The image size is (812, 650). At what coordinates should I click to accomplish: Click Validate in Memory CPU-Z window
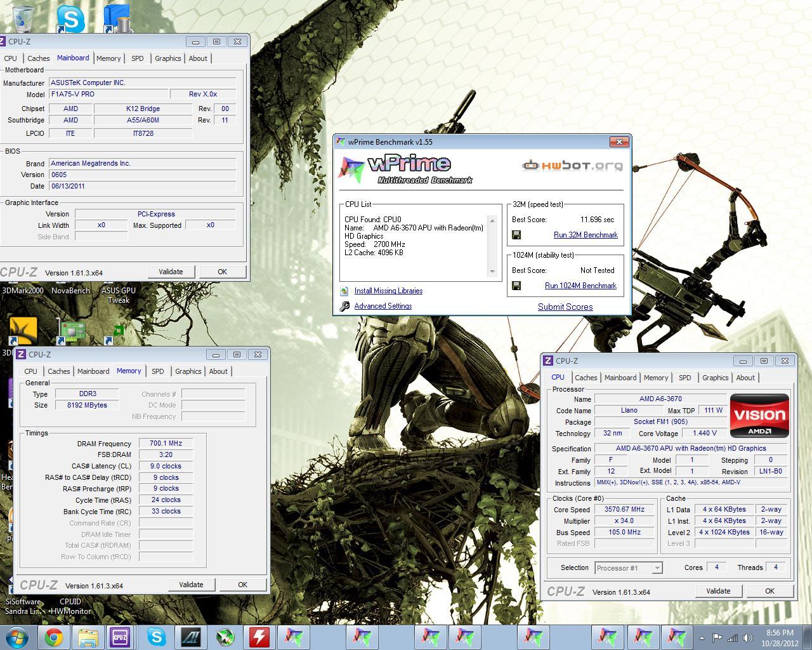(191, 585)
